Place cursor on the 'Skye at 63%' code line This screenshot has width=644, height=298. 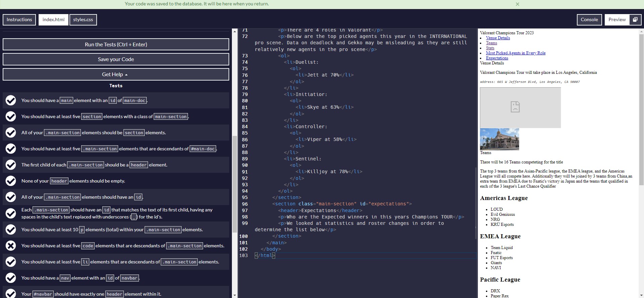[x=325, y=107]
